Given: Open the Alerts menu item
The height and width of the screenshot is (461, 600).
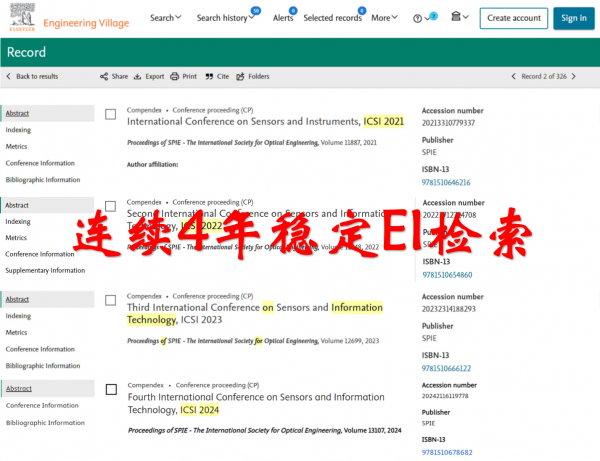Looking at the screenshot, I should (x=283, y=18).
